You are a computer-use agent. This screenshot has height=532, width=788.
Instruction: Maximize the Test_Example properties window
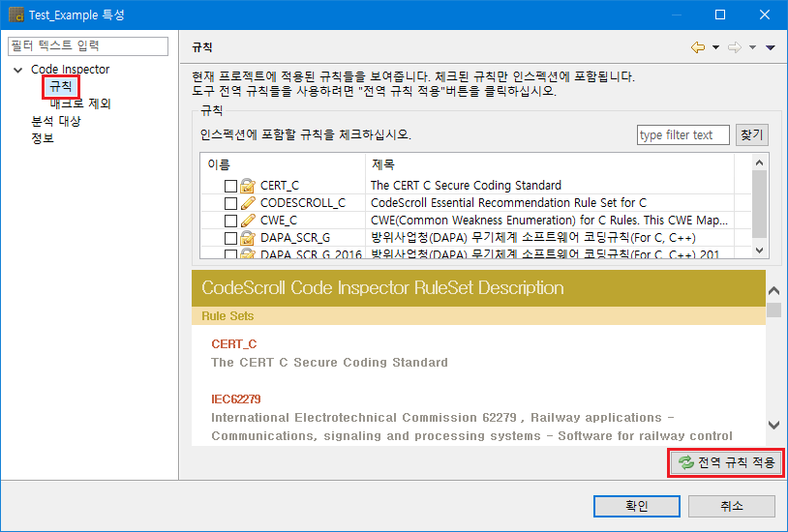[720, 15]
